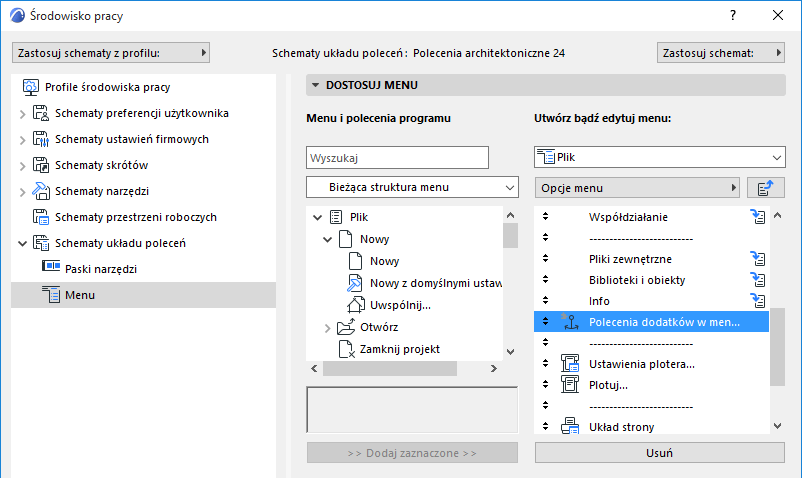802x478 pixels.
Task: Click the submenu icon beside Współdziałanie
Action: tap(757, 217)
